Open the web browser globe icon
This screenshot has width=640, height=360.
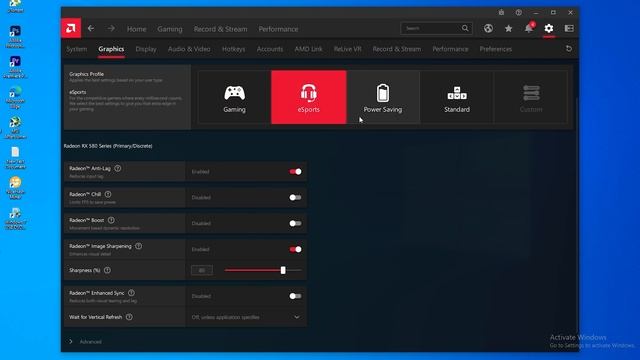(488, 28)
